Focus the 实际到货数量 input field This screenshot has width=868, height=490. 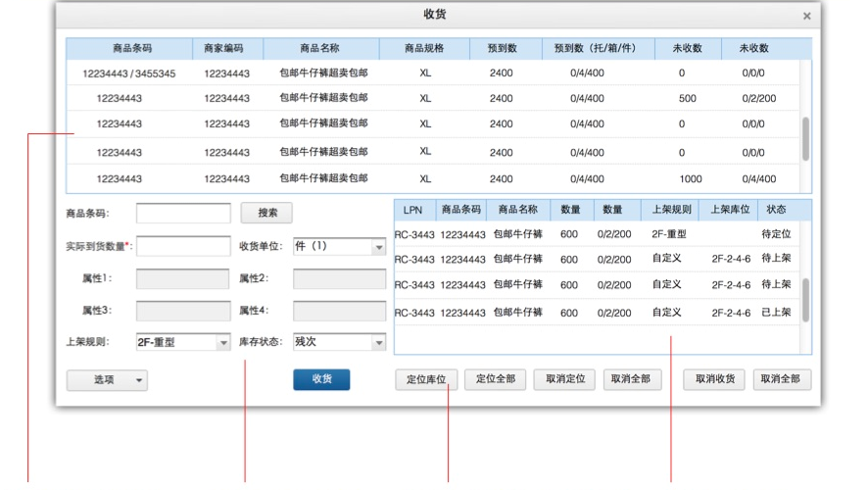pos(183,246)
